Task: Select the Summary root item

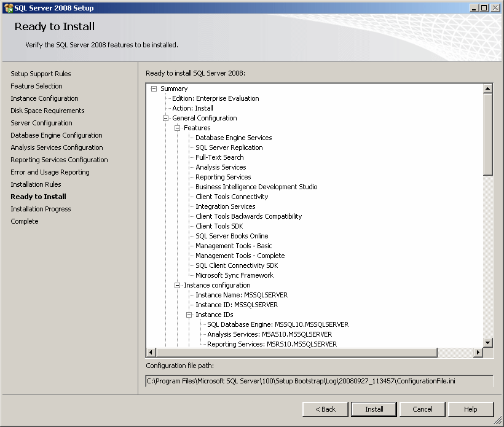Action: click(x=174, y=88)
